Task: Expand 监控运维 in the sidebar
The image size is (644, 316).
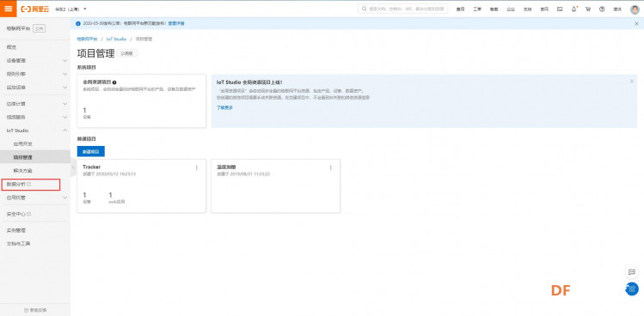Action: point(35,88)
